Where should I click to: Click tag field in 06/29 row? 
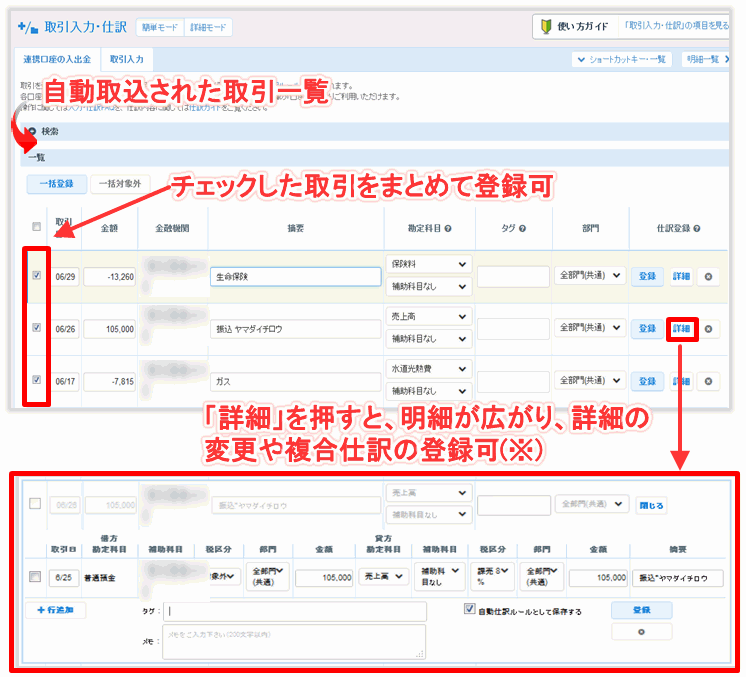coord(513,277)
